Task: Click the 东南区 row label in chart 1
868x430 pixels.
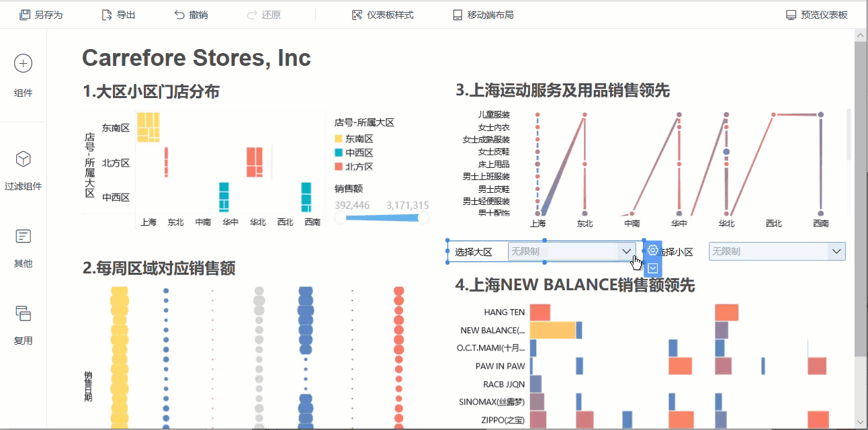Action: pyautogui.click(x=116, y=127)
